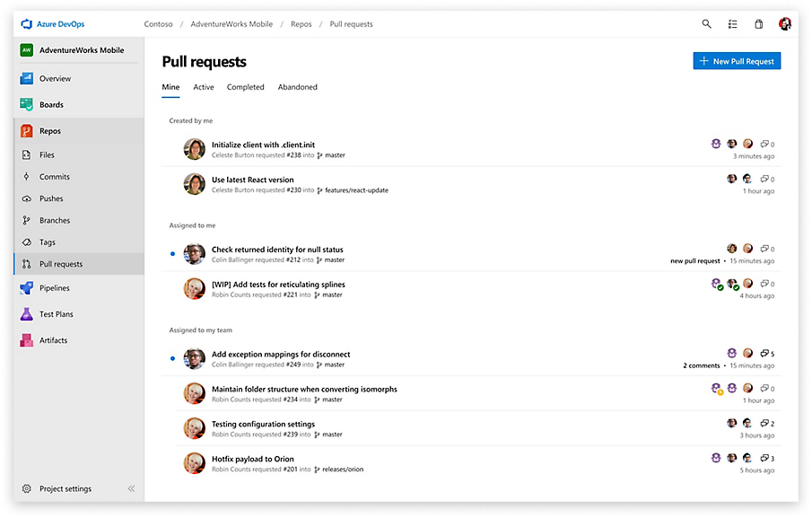
Task: Collapse the Repos section in the sidebar
Action: click(x=49, y=131)
